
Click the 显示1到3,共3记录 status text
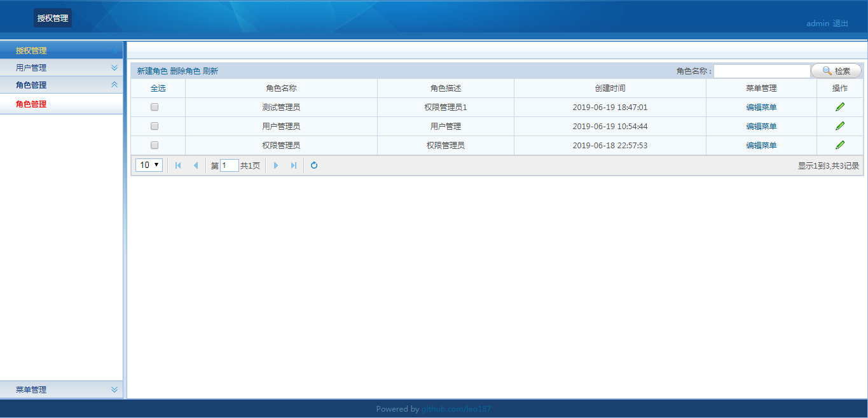click(829, 166)
